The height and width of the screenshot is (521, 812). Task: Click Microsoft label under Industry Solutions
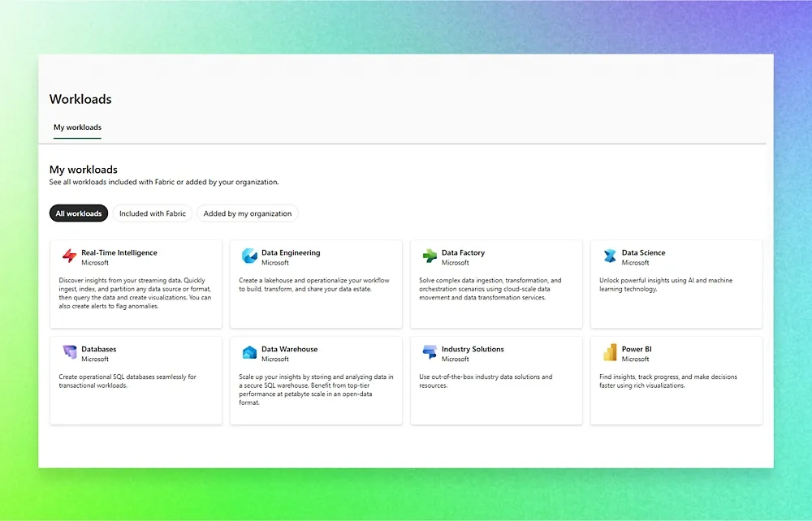click(456, 359)
